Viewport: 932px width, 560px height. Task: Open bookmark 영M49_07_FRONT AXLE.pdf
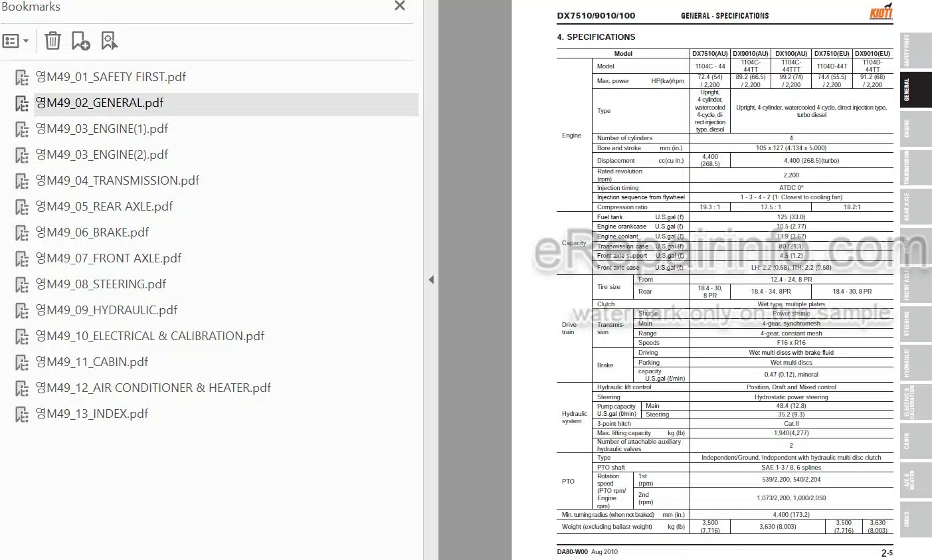coord(108,258)
